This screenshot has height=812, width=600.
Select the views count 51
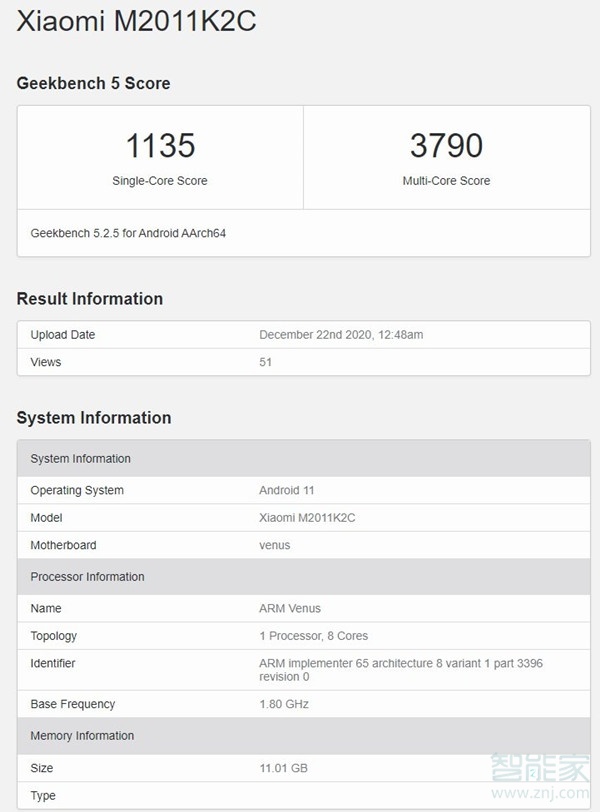(x=266, y=362)
